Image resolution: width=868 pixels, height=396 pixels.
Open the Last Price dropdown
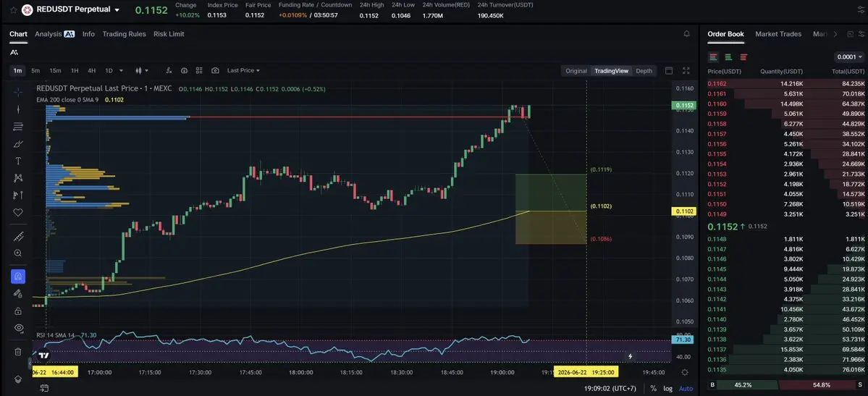pos(243,70)
